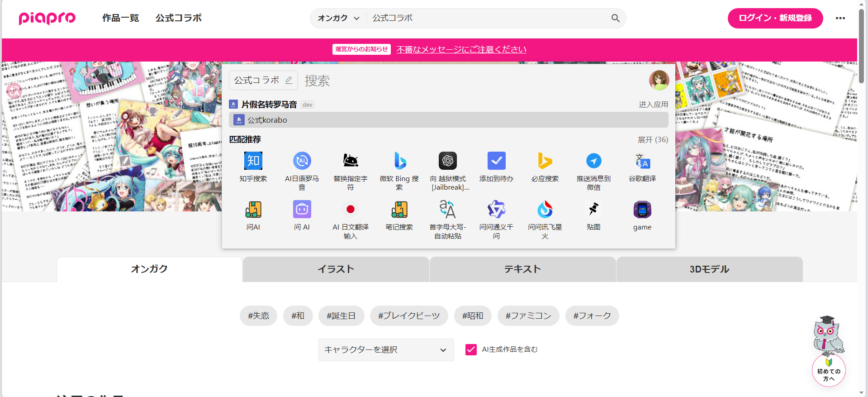
Task: Open the 不審なメッセージにご注意ください notice link
Action: (461, 49)
